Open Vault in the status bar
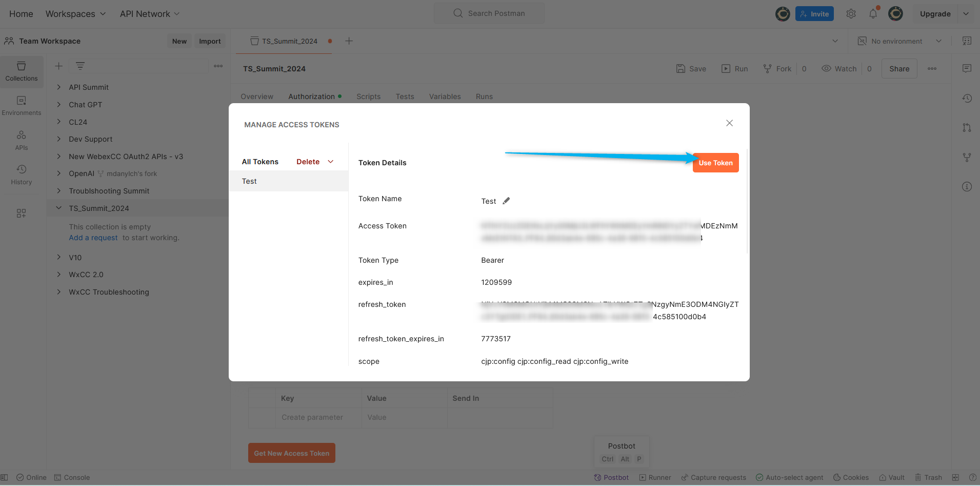Image resolution: width=980 pixels, height=486 pixels. pyautogui.click(x=892, y=477)
